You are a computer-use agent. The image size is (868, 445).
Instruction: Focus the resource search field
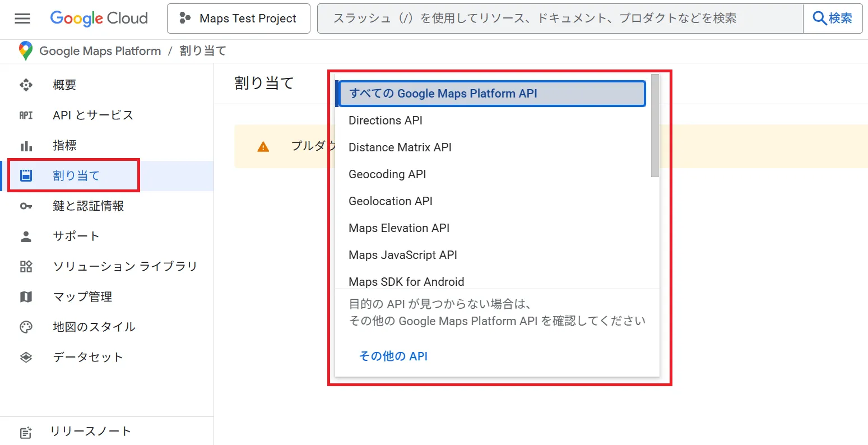(560, 18)
